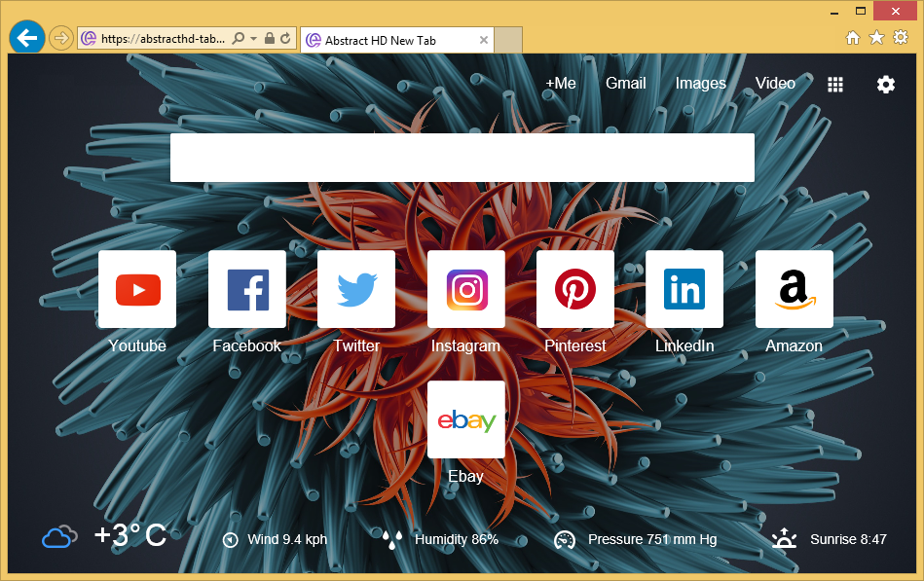Open the YouTube shortcut tile

tap(137, 289)
